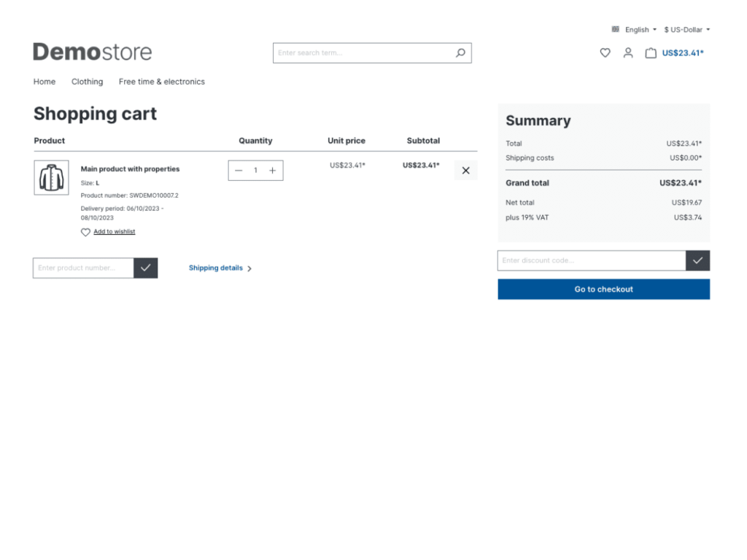This screenshot has width=747, height=560.
Task: Click the flag icon next to English
Action: (615, 29)
